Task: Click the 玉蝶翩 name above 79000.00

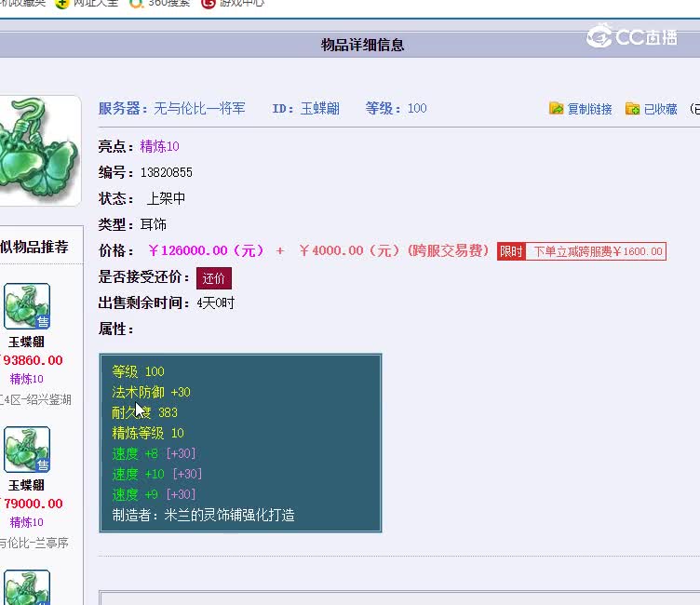Action: (x=26, y=485)
